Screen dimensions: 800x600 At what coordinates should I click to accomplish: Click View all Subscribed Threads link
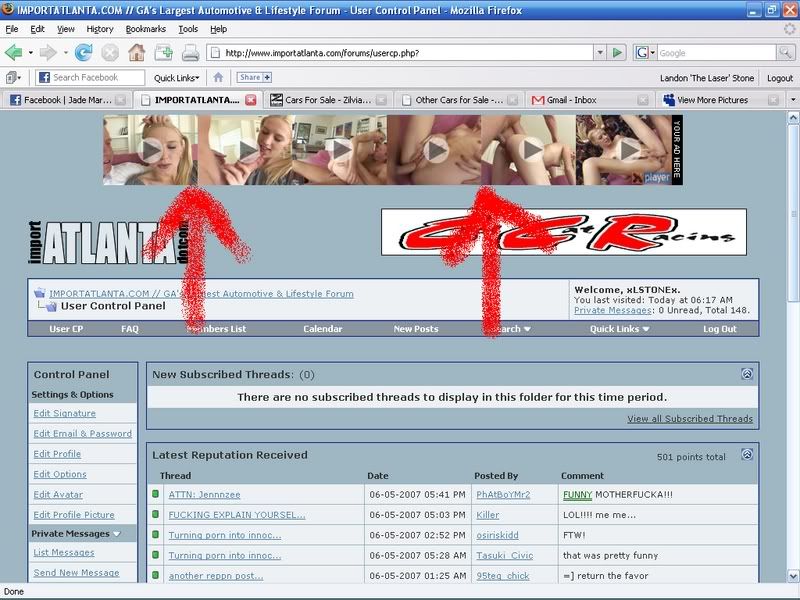click(x=690, y=419)
